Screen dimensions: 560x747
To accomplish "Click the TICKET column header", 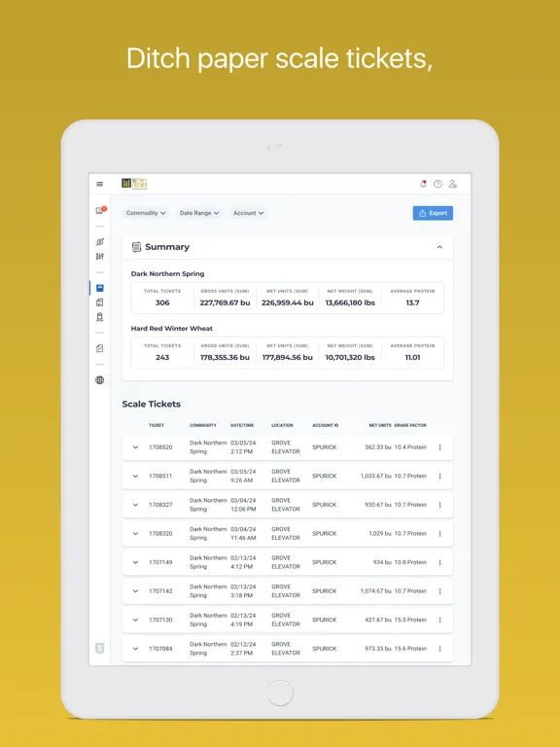I will coord(157,425).
